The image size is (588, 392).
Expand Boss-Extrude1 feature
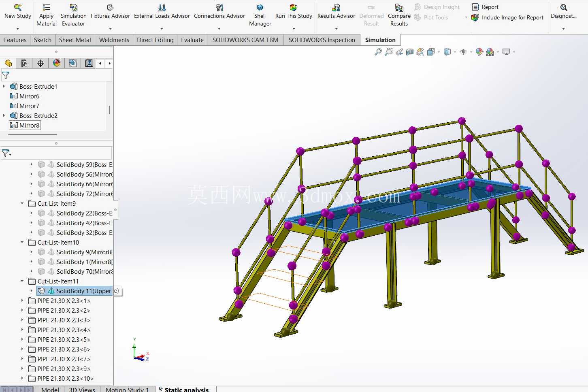point(4,86)
